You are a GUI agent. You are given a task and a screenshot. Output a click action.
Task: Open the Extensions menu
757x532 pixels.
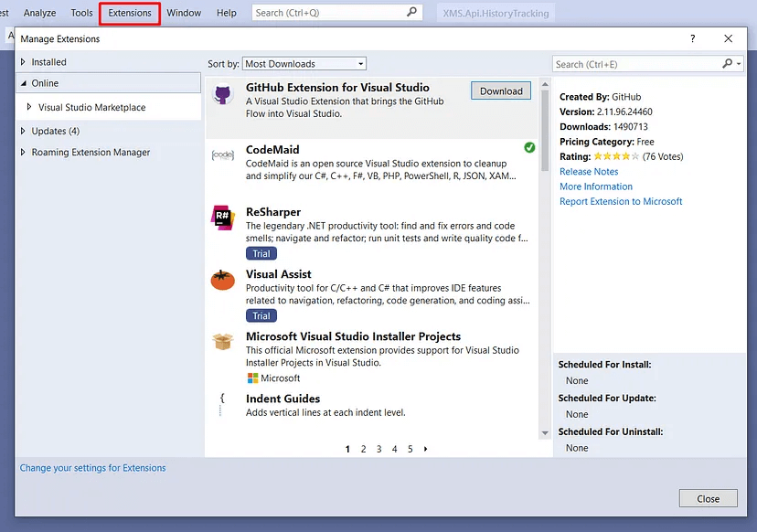[x=130, y=13]
